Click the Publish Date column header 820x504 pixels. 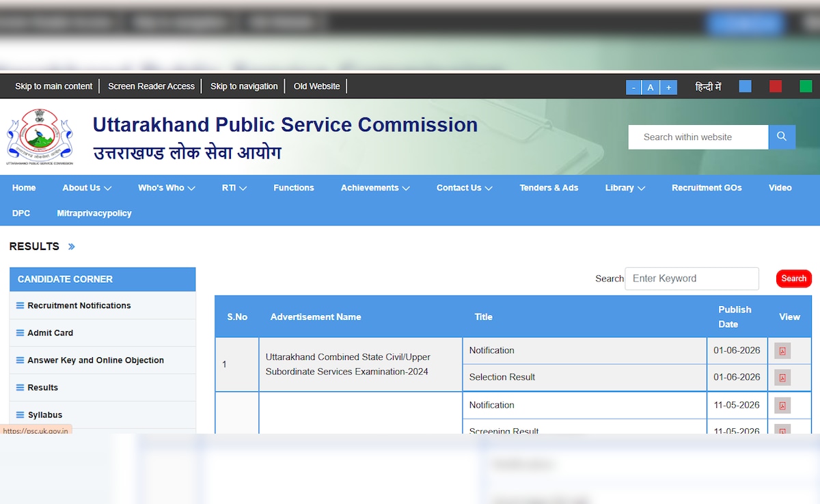click(735, 317)
